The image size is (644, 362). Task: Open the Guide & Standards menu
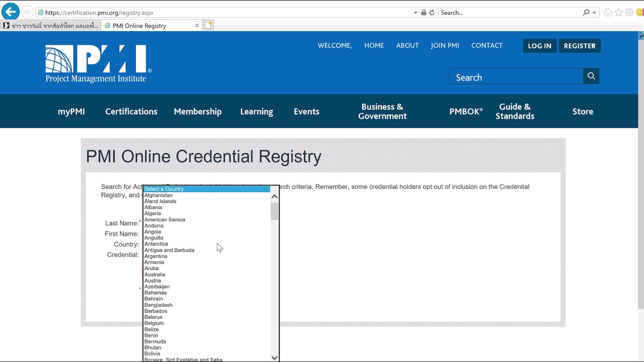click(x=515, y=111)
